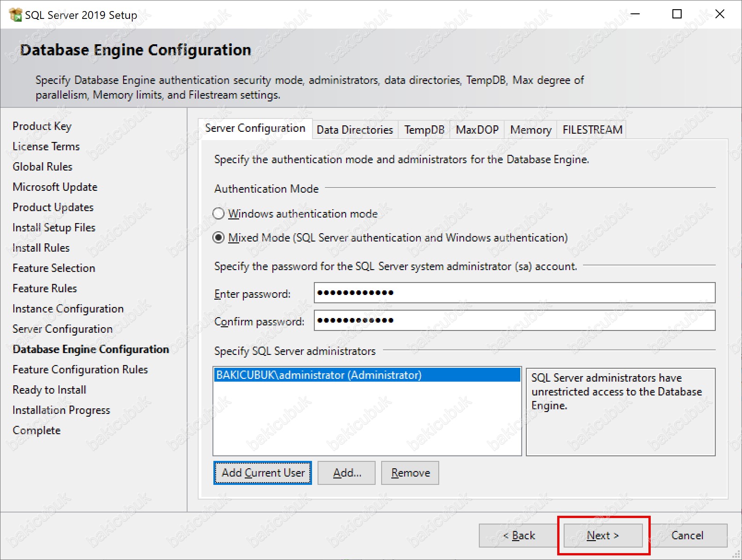Image resolution: width=742 pixels, height=560 pixels.
Task: Click the Add Current User button
Action: [263, 473]
